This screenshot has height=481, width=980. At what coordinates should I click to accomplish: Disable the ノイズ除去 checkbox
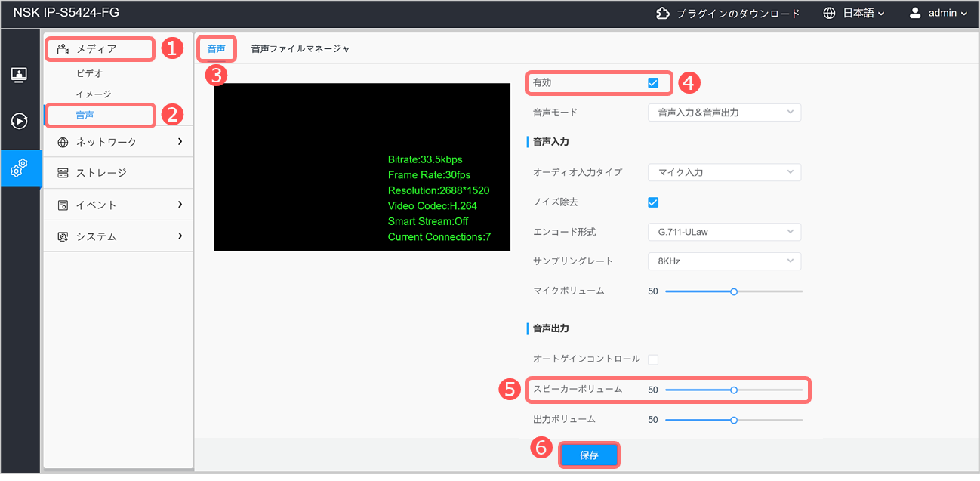click(x=653, y=202)
